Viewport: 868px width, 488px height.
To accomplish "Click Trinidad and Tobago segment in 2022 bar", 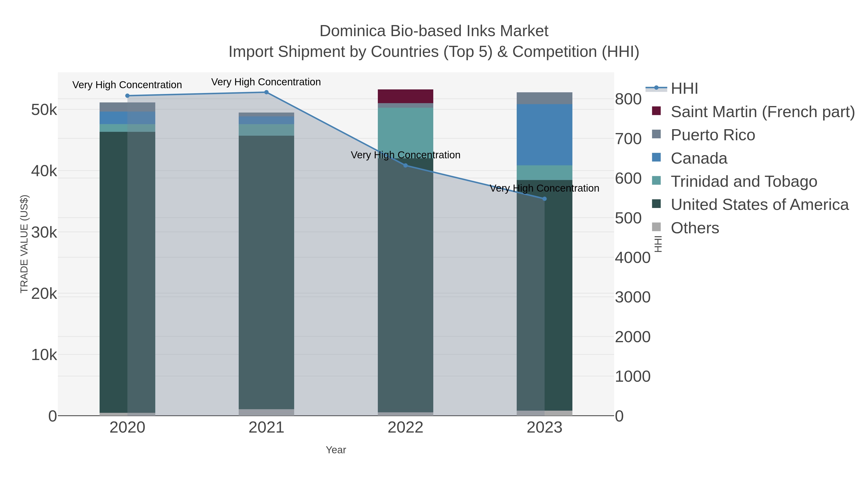I will click(x=405, y=133).
